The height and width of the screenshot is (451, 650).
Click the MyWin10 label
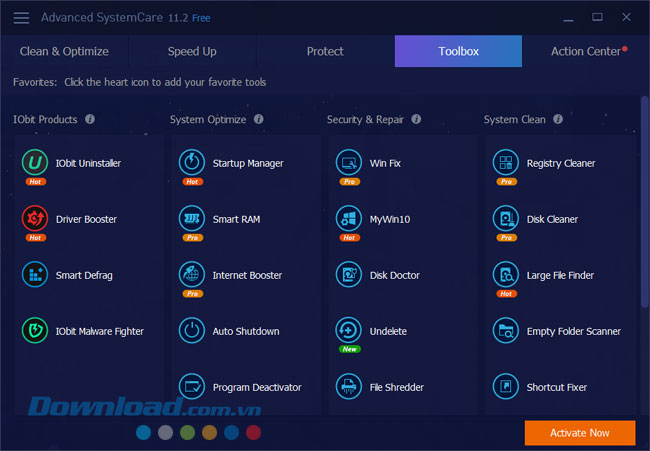point(390,219)
